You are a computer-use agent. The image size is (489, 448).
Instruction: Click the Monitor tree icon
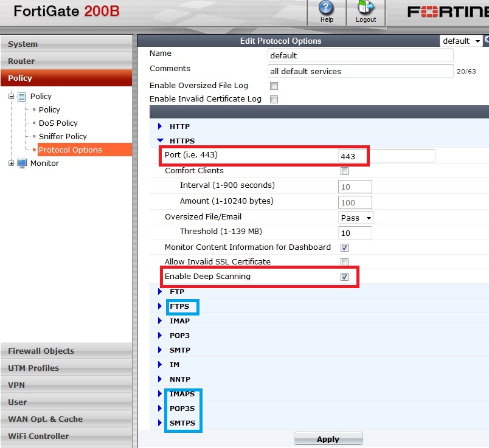tap(22, 163)
